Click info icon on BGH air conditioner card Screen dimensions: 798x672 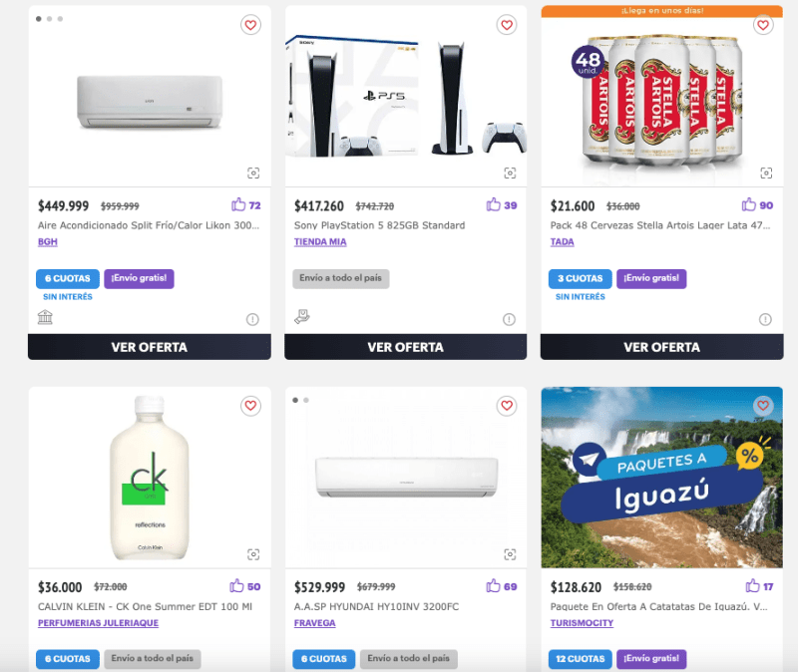(x=252, y=319)
